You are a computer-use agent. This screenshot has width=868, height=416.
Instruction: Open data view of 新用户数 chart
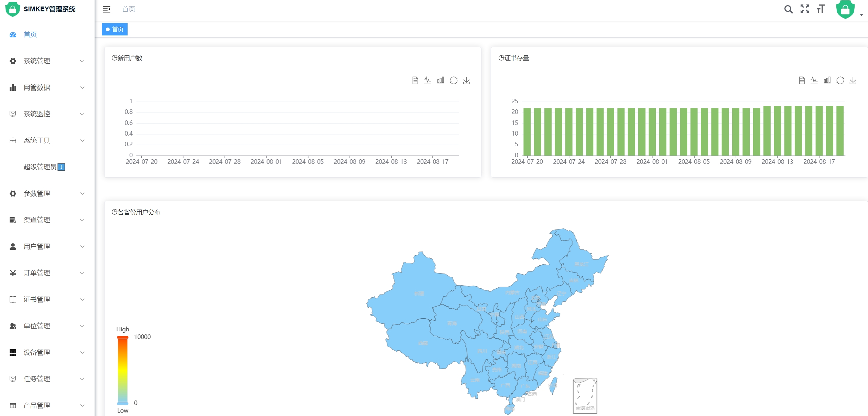point(415,81)
